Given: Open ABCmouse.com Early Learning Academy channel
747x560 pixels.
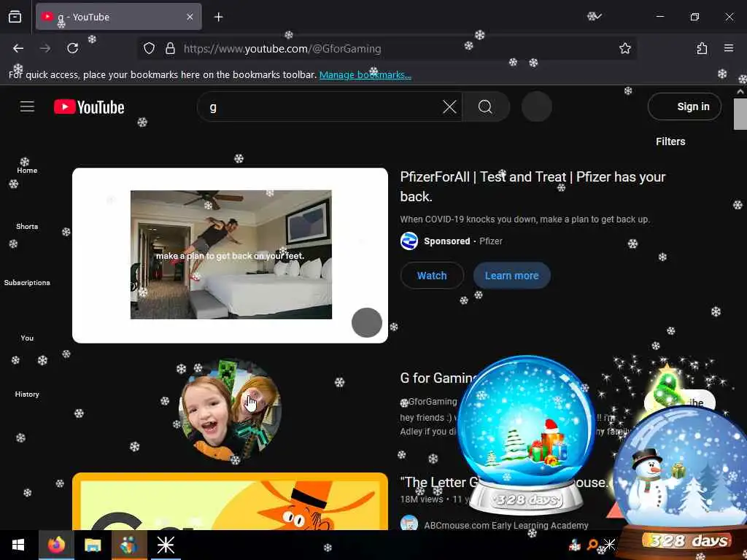Looking at the screenshot, I should click(506, 525).
